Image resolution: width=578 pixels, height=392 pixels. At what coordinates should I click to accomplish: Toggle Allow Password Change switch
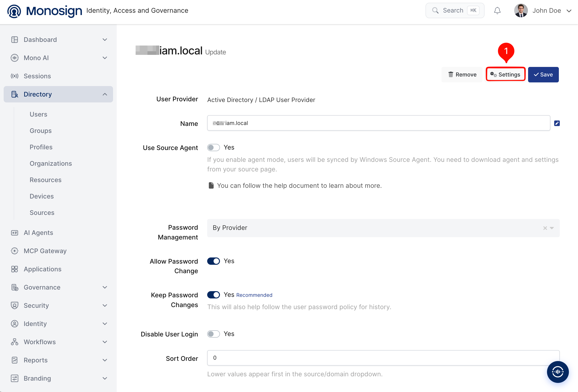213,261
